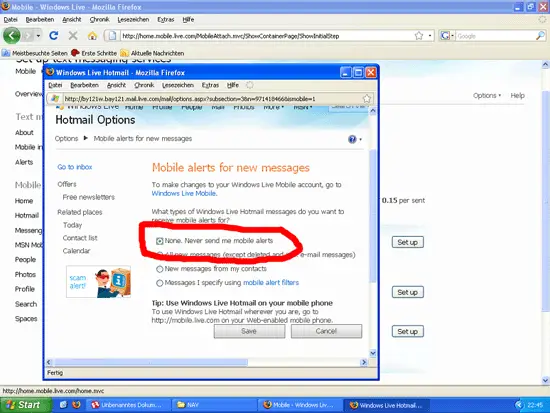Expand the Options dropdown on the Mobile page
Image resolution: width=550 pixels, height=413 pixels.
pyautogui.click(x=487, y=95)
